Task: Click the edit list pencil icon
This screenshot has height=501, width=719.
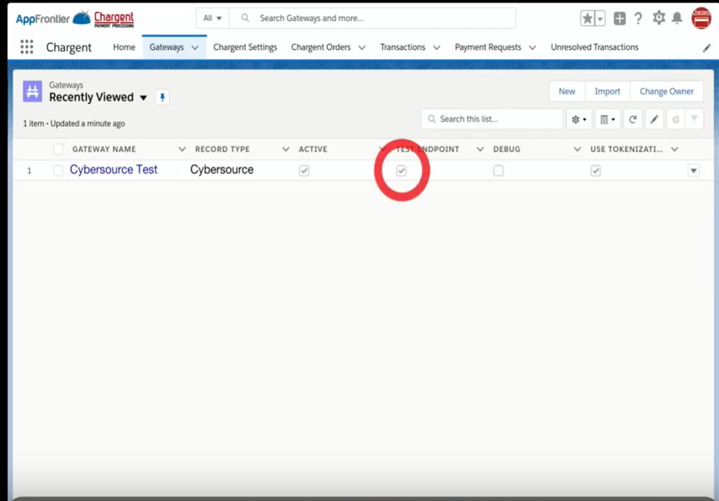Action: 654,119
